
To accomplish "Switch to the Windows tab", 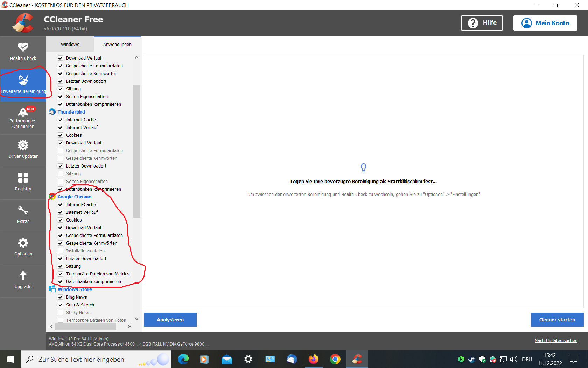I will pyautogui.click(x=70, y=45).
